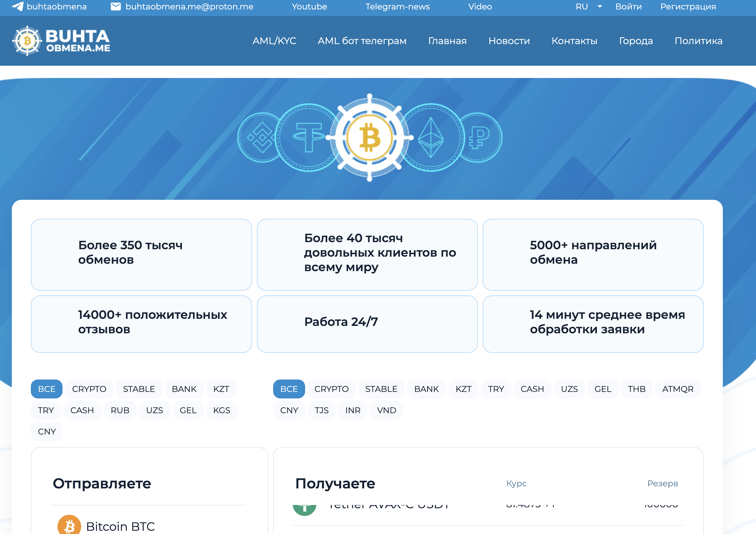Click the email envelope icon
Screen dimensions: 756x534
(x=116, y=7)
